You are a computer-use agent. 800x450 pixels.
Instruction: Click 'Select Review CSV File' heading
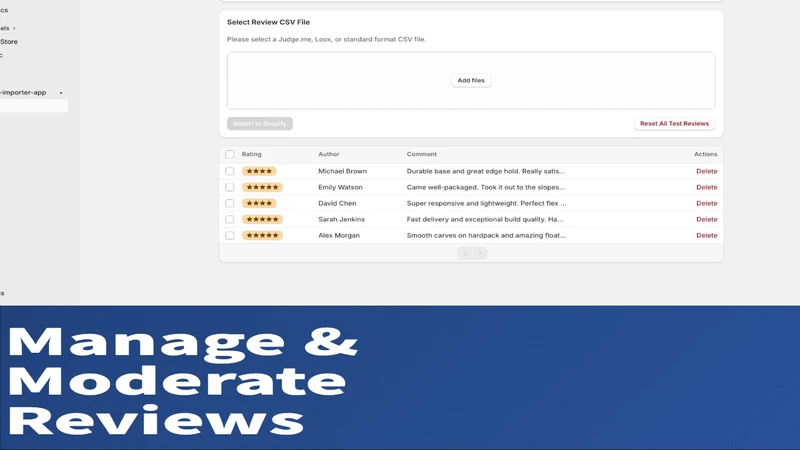(268, 22)
